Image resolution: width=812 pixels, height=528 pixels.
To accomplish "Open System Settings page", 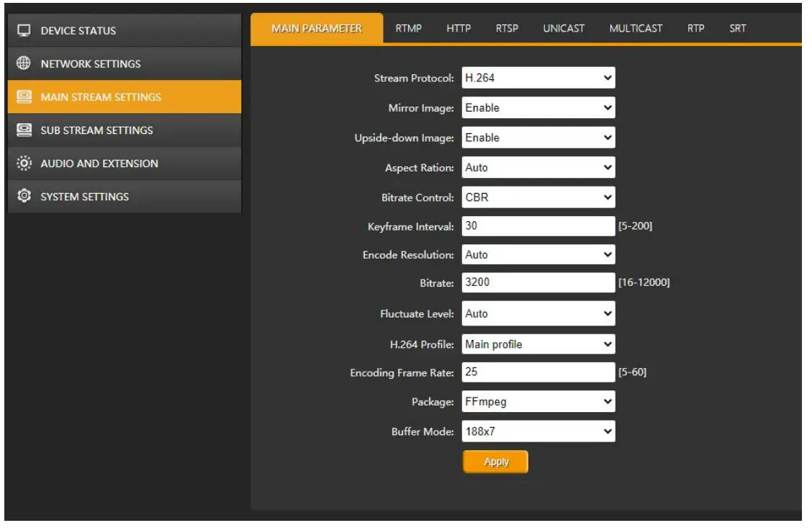I will (125, 197).
